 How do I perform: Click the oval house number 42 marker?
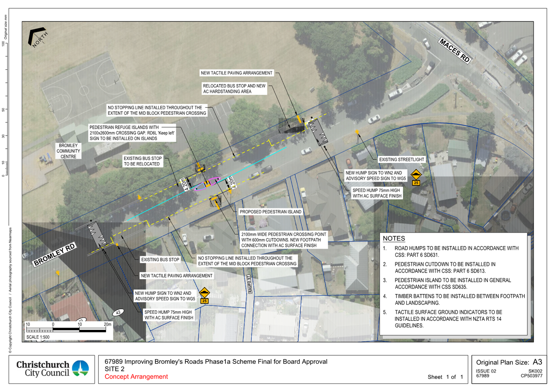tap(118, 312)
